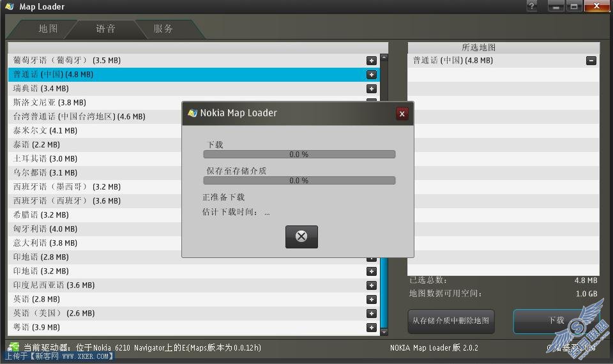
Task: Click the 估计下载时间 label
Action: coord(230,212)
